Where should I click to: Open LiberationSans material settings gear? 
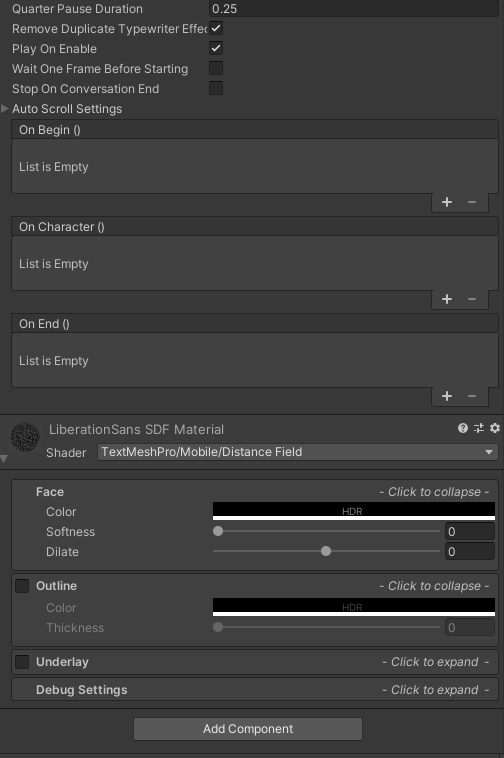tap(495, 428)
